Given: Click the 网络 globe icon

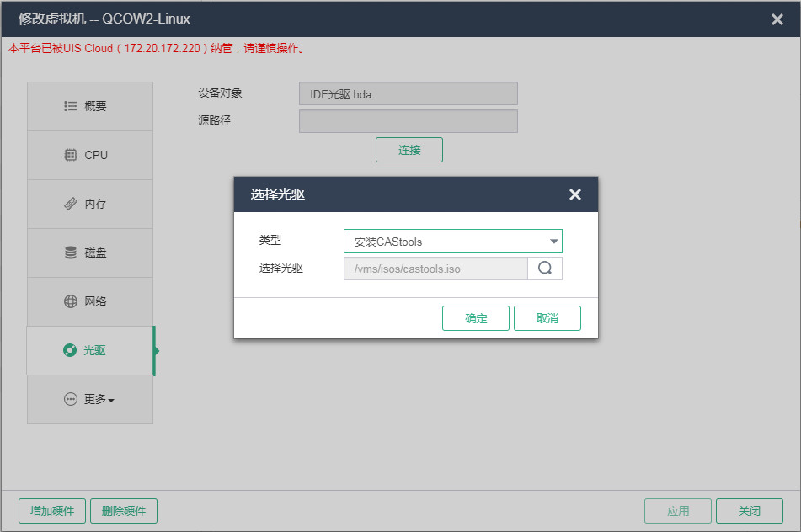Looking at the screenshot, I should [x=71, y=301].
